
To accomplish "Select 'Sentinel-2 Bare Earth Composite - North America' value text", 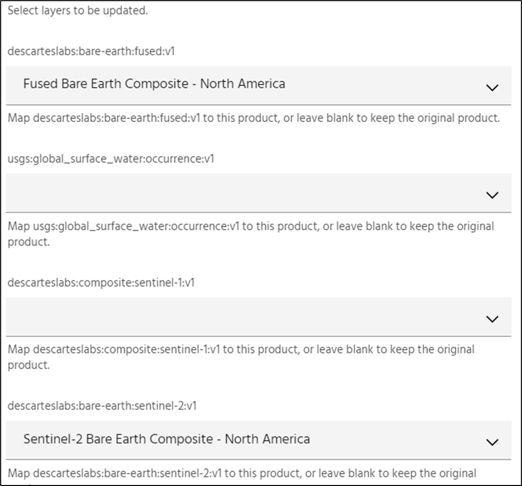I will point(166,439).
